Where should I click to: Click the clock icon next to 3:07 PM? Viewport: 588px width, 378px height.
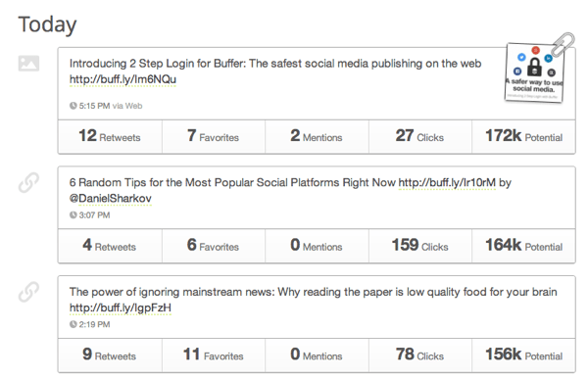(73, 215)
